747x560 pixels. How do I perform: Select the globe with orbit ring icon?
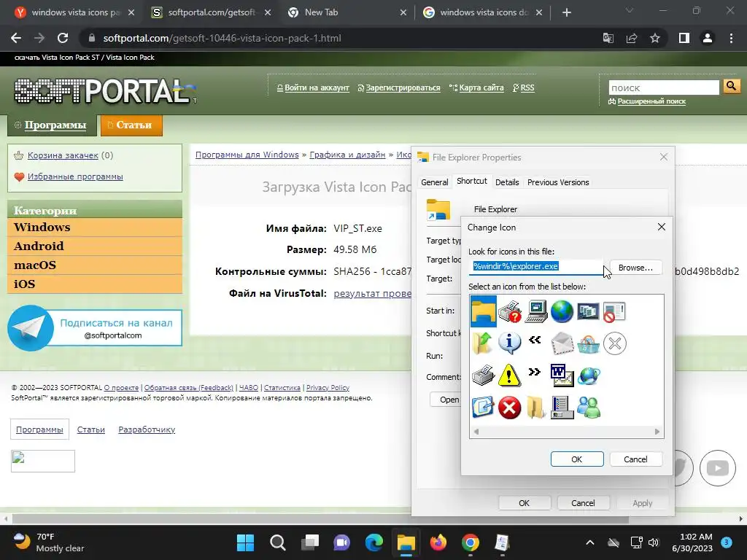coord(589,376)
